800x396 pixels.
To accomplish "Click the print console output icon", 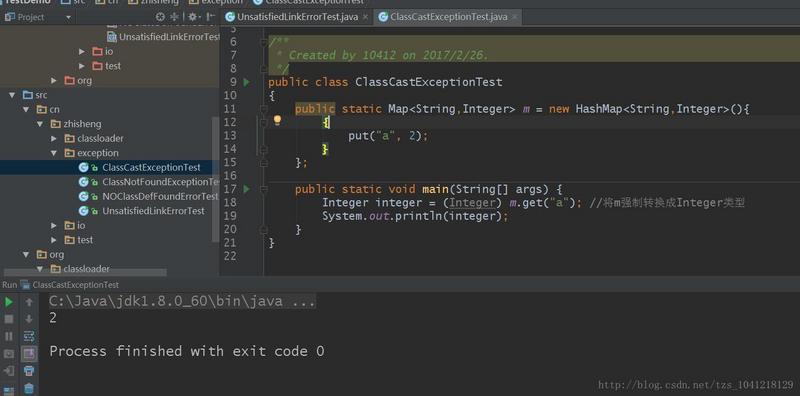I will [29, 370].
